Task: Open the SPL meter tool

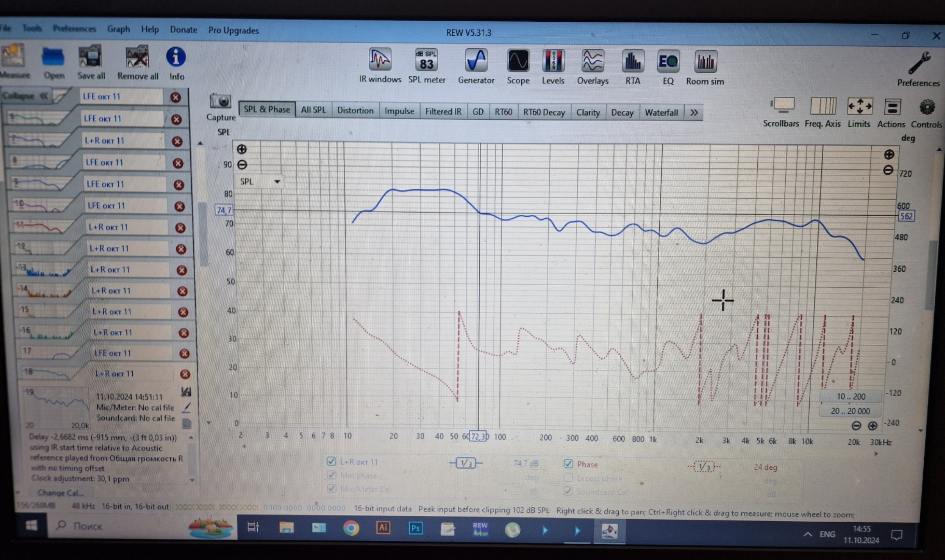Action: tap(426, 66)
